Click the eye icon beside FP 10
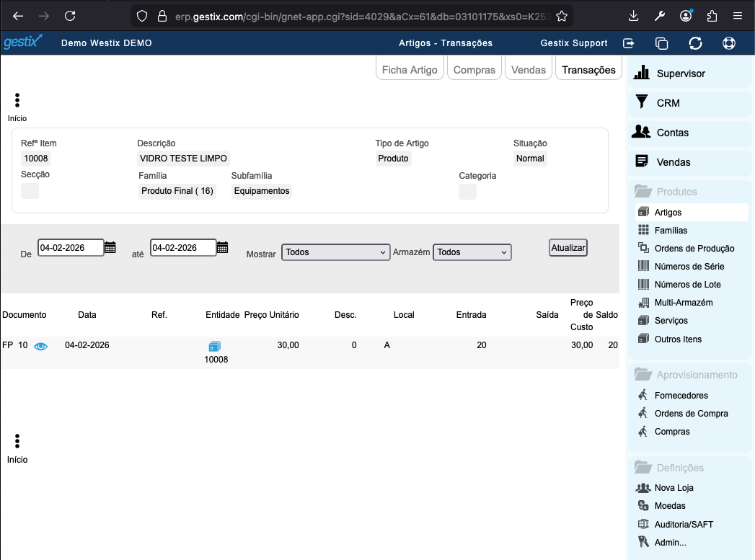Image resolution: width=755 pixels, height=560 pixels. tap(41, 346)
